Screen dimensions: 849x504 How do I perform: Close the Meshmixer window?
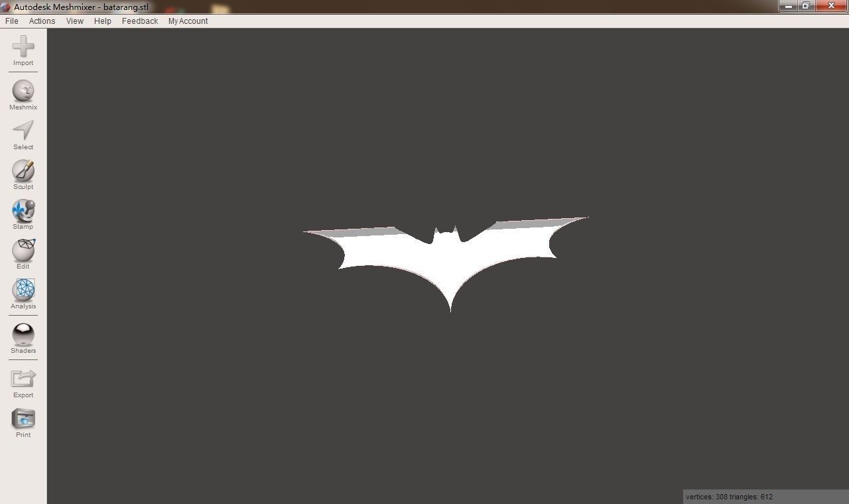pos(831,6)
